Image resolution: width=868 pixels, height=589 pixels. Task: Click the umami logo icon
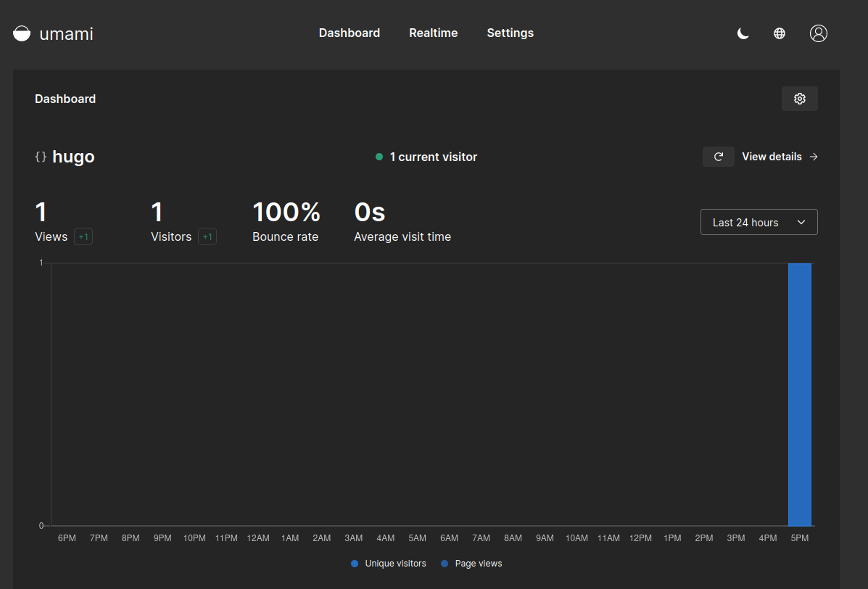(x=22, y=33)
